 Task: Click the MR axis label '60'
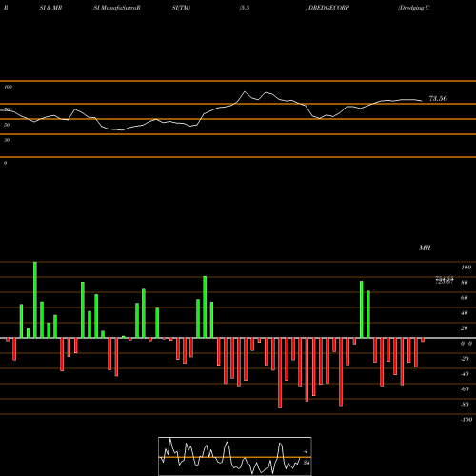coord(465,298)
